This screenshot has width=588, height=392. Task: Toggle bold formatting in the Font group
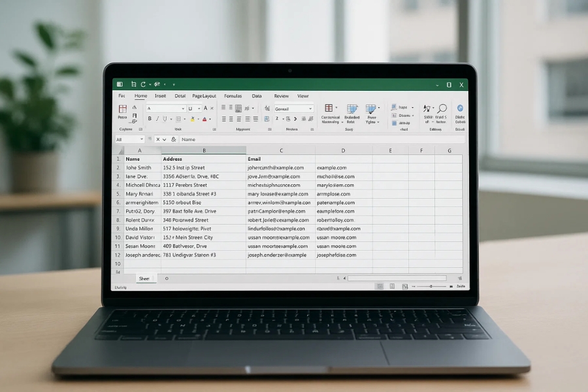click(x=150, y=118)
